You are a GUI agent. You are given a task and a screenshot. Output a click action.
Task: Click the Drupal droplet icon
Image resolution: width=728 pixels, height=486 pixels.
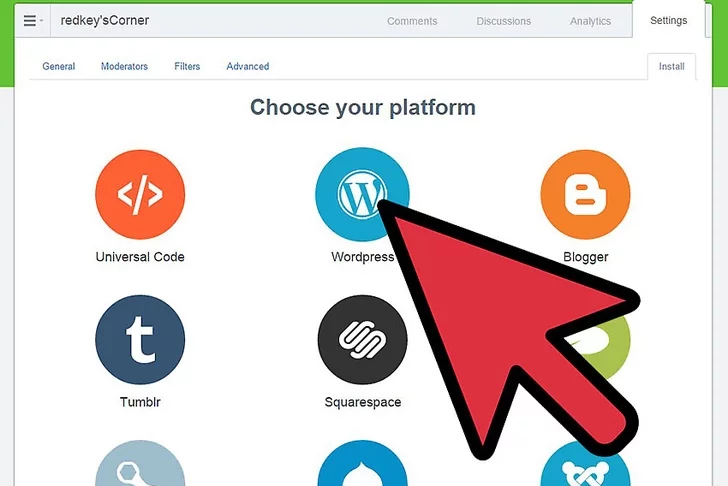(362, 463)
